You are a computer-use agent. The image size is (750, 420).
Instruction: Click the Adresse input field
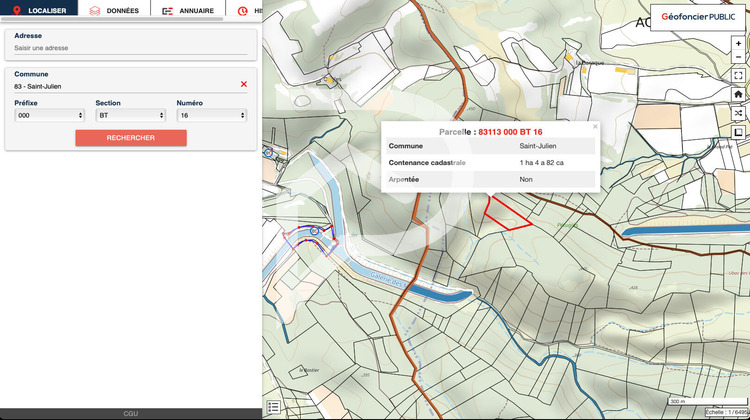[x=130, y=48]
